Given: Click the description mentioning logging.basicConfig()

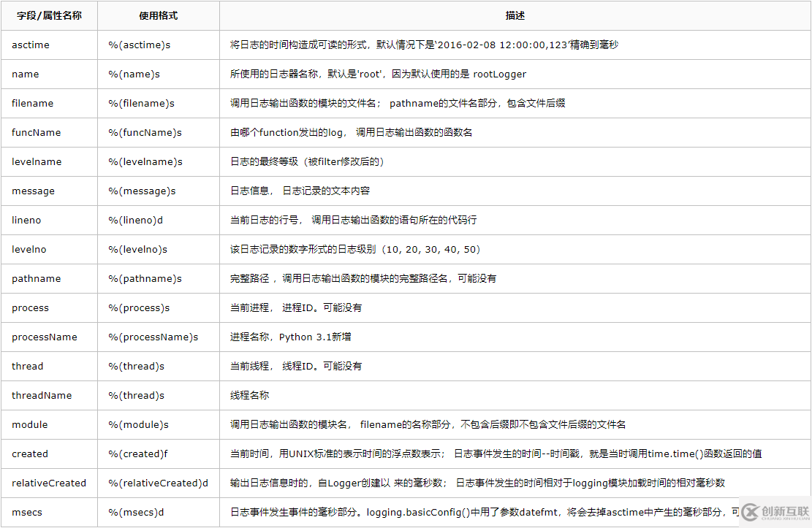Looking at the screenshot, I should point(515,513).
